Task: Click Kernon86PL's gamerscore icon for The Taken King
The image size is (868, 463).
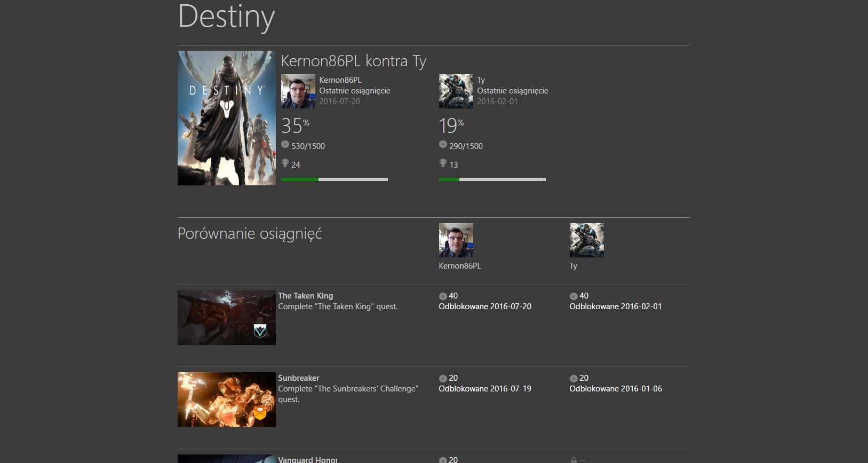Action: (443, 296)
